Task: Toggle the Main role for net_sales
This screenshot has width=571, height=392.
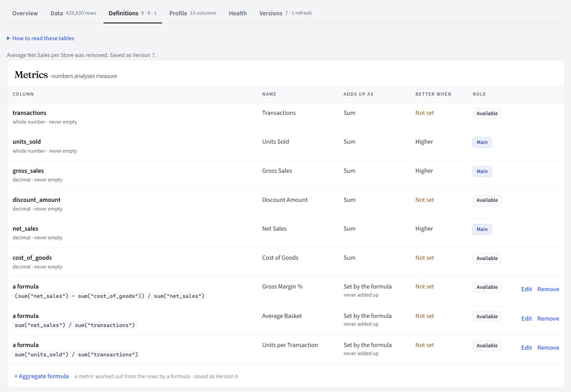Action: [482, 229]
